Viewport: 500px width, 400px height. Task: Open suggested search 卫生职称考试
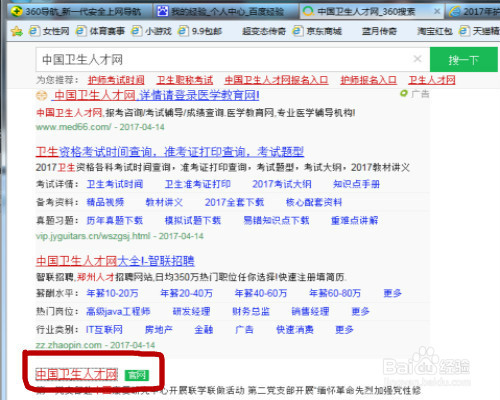tap(185, 80)
